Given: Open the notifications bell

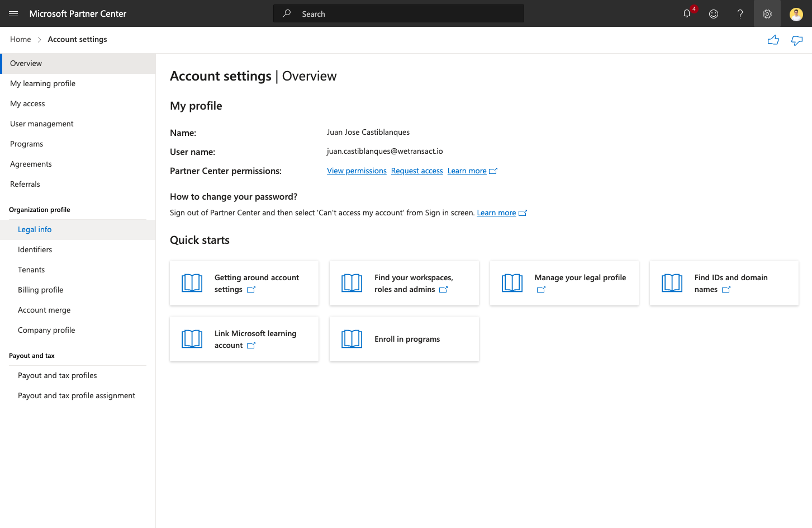Looking at the screenshot, I should [x=687, y=13].
